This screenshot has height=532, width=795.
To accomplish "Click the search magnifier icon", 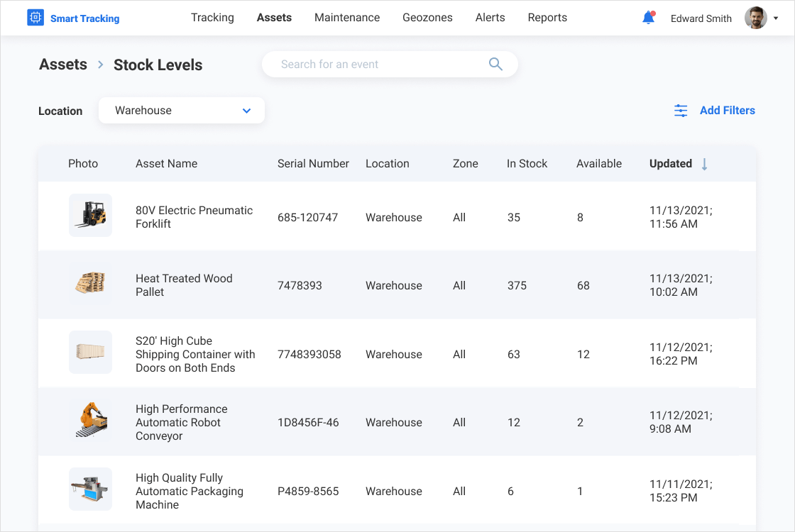I will pos(495,65).
